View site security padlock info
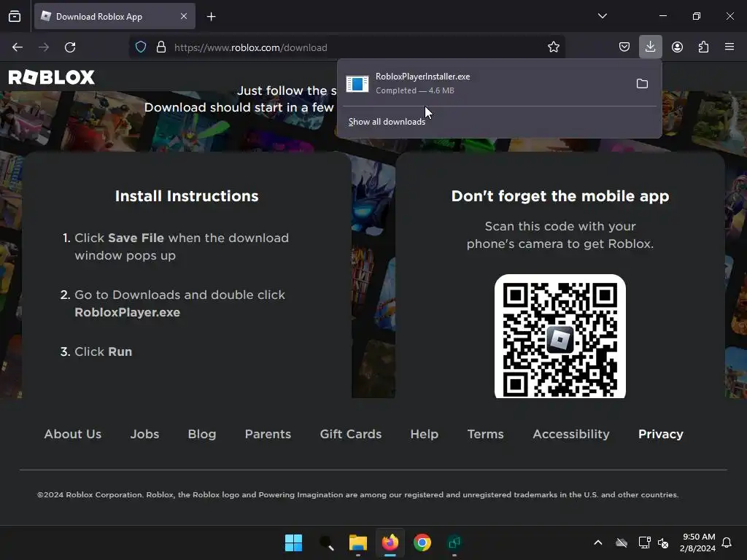Screen dimensions: 747x560 point(161,47)
